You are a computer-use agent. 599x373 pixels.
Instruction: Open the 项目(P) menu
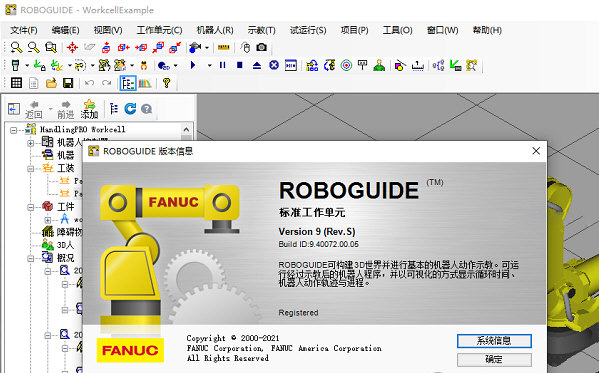(x=355, y=30)
